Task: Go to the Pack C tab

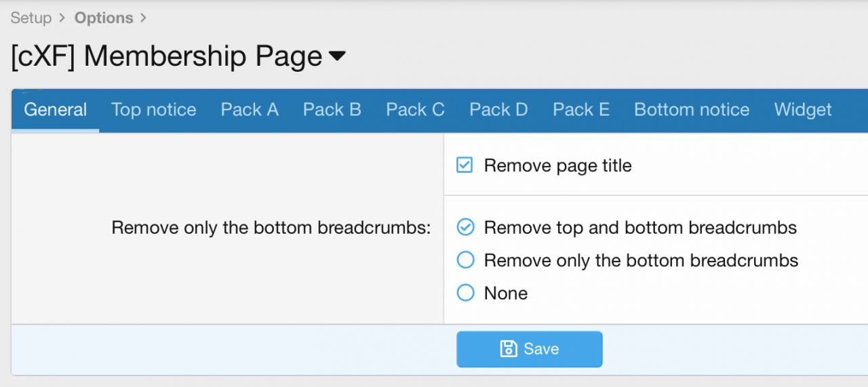Action: point(415,110)
